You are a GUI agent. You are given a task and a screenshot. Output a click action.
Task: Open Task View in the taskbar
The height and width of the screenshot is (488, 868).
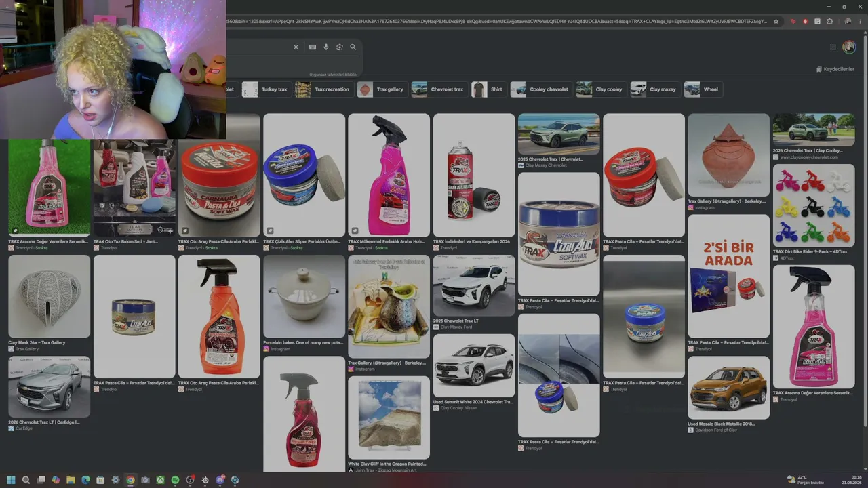41,480
